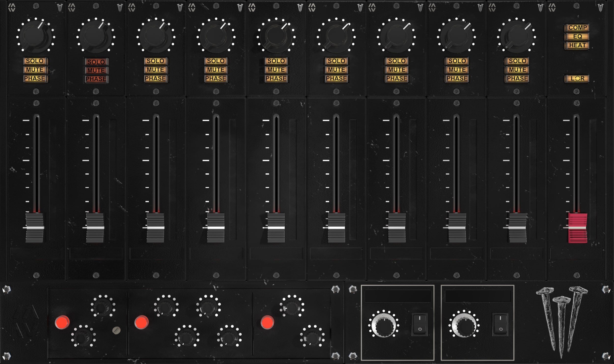
Task: Activate HEAT saturation on the master channel
Action: tap(576, 45)
